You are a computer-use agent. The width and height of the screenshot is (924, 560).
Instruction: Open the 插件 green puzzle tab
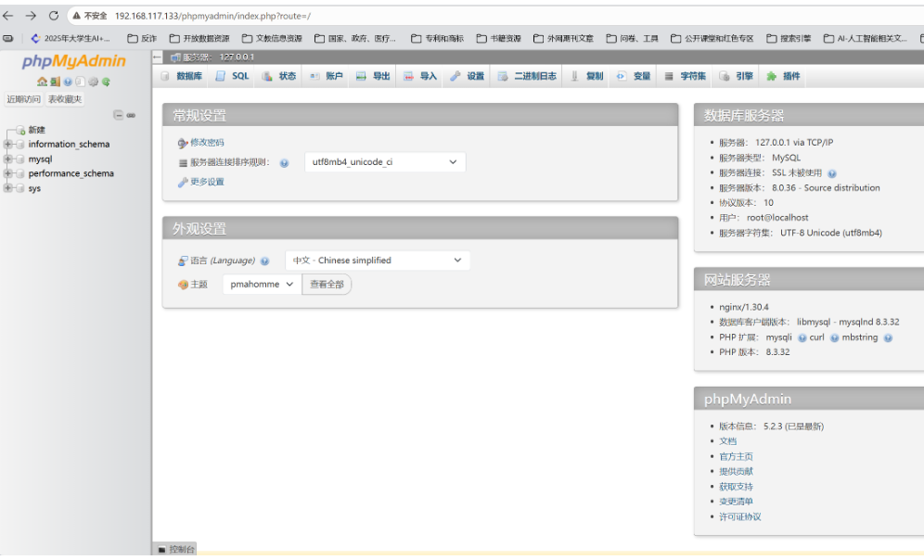click(783, 76)
